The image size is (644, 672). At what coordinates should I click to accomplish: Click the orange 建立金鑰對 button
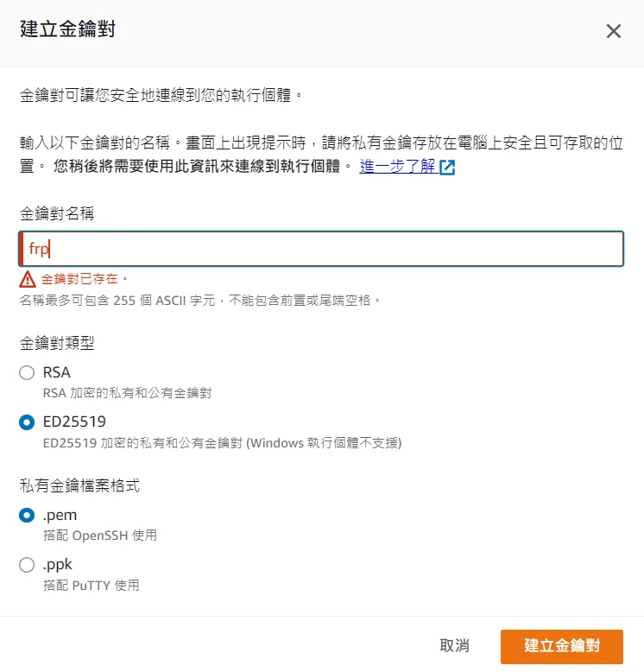coord(562,646)
